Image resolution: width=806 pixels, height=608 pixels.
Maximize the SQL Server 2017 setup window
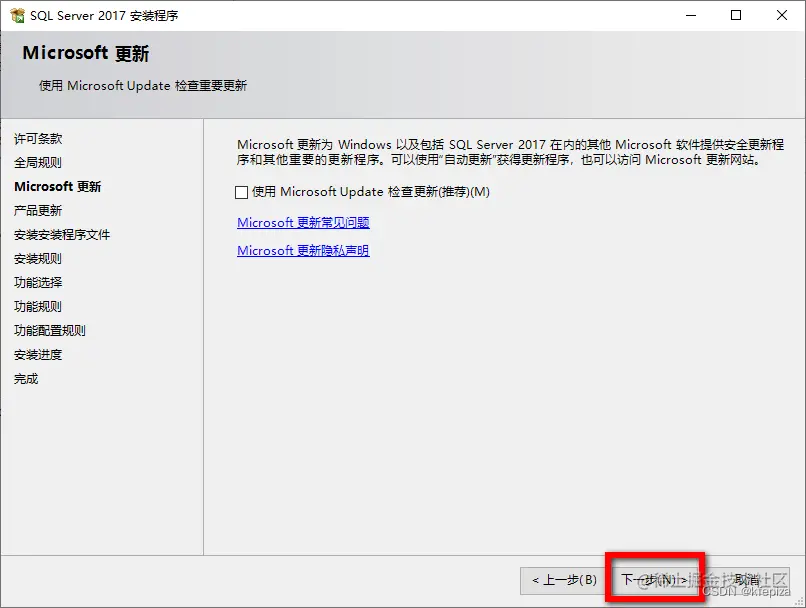[736, 15]
